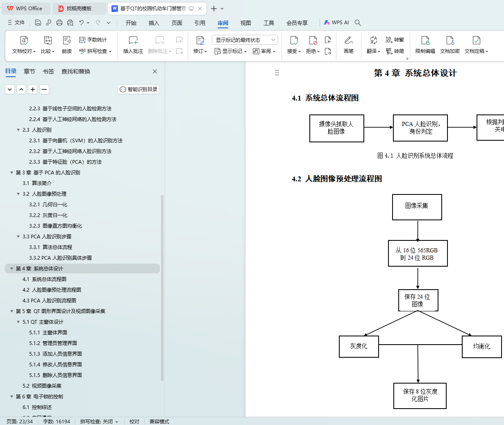Click the 灰度化 flowchart box

[x=359, y=346]
